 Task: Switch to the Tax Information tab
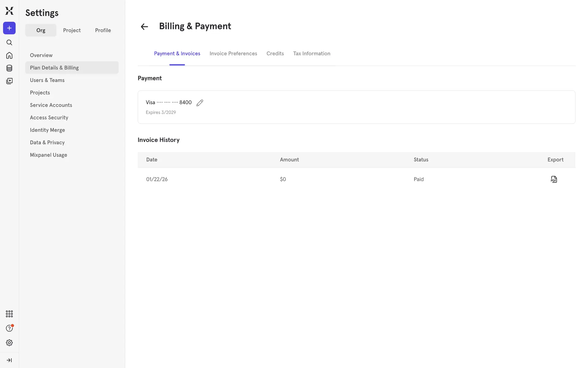pyautogui.click(x=311, y=54)
